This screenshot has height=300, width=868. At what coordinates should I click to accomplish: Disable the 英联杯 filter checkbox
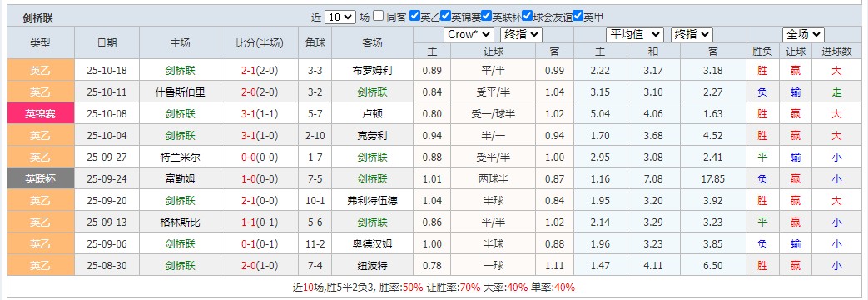(487, 16)
